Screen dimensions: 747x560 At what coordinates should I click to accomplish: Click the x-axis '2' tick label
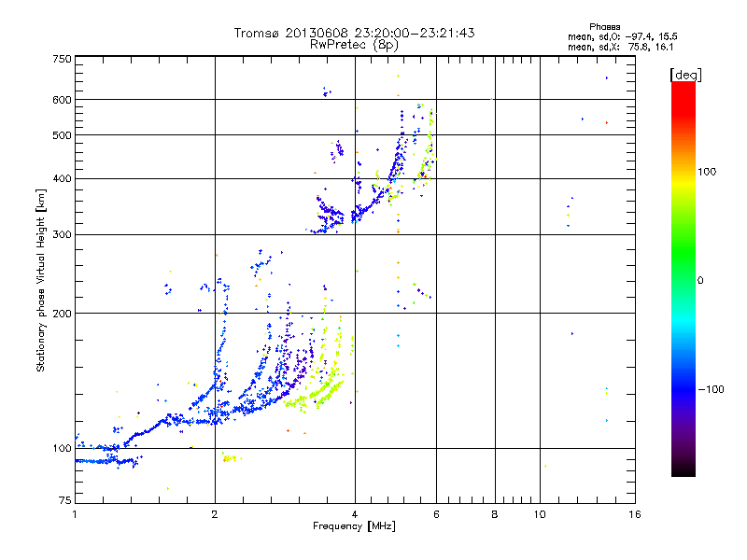[215, 514]
